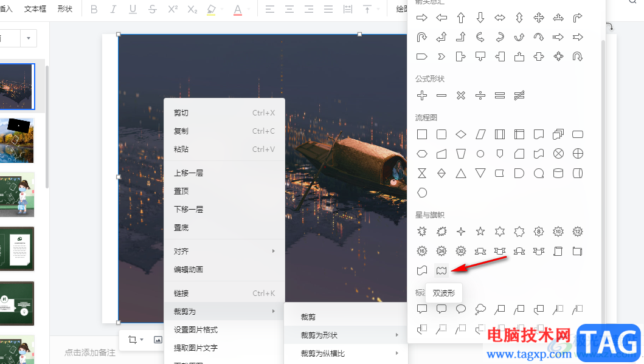Image resolution: width=644 pixels, height=364 pixels.
Task: Click the 裁剪 submenu option
Action: [x=345, y=317]
